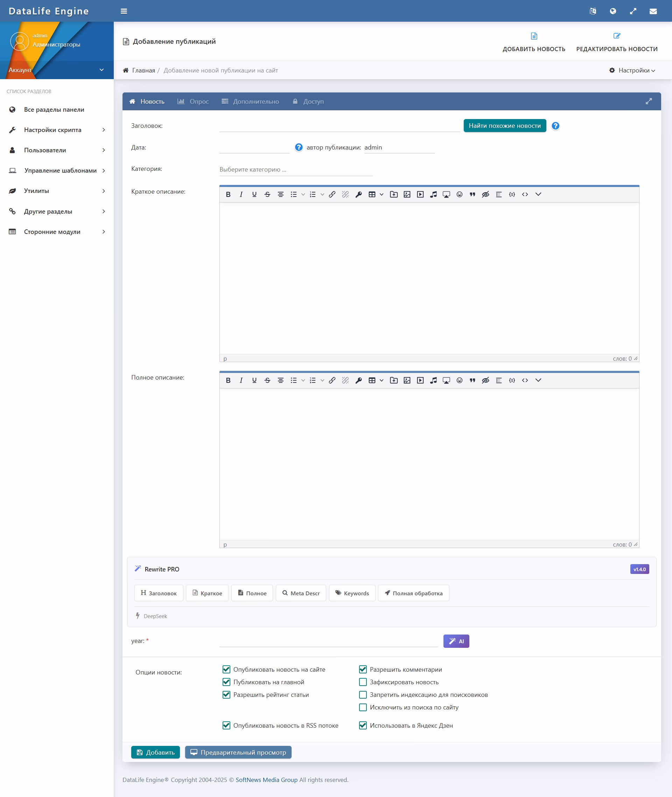The height and width of the screenshot is (797, 672).
Task: Click into the Заголовок input field
Action: point(339,126)
